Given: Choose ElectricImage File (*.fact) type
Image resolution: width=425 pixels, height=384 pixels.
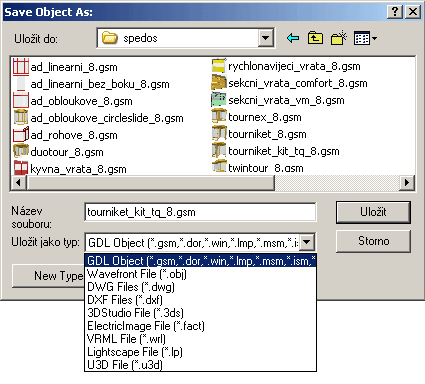Looking at the screenshot, I should [200, 326].
